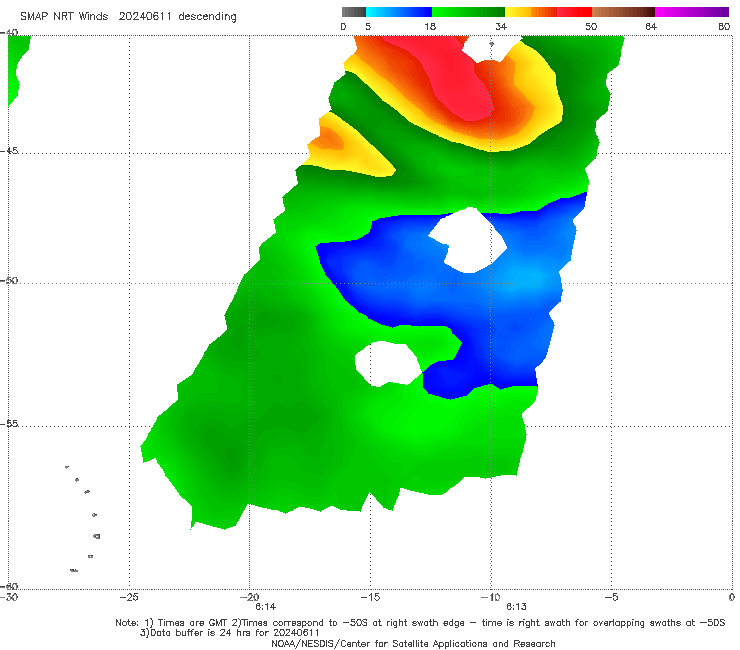740x650 pixels.
Task: Click the swath time label '6:13'
Action: point(516,607)
